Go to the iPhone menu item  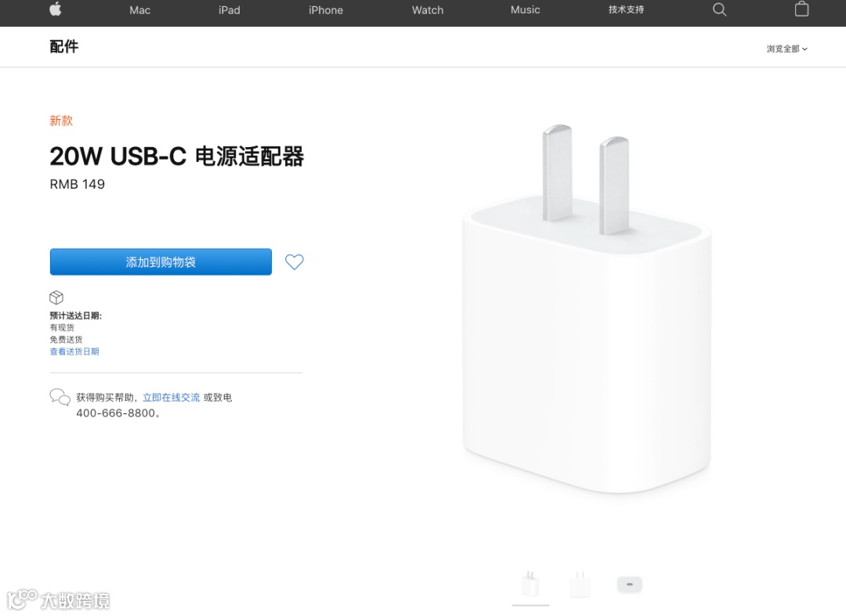coord(326,9)
